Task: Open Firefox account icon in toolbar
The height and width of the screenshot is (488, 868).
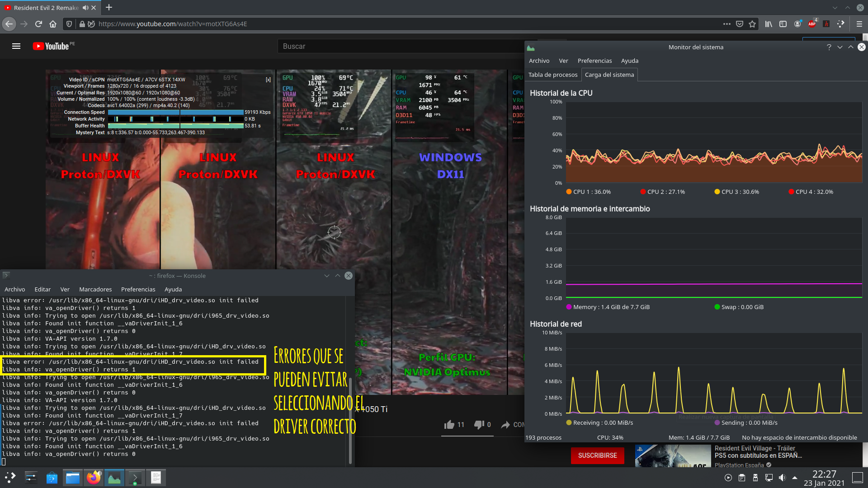Action: 797,24
